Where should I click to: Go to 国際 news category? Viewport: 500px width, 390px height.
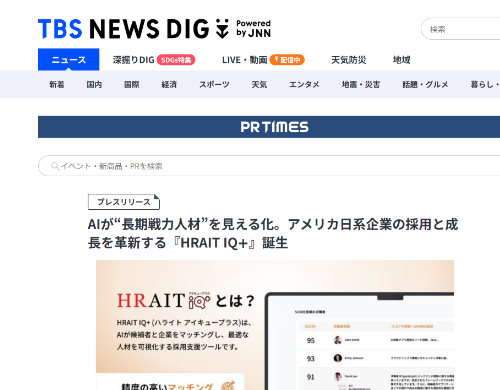coord(132,85)
